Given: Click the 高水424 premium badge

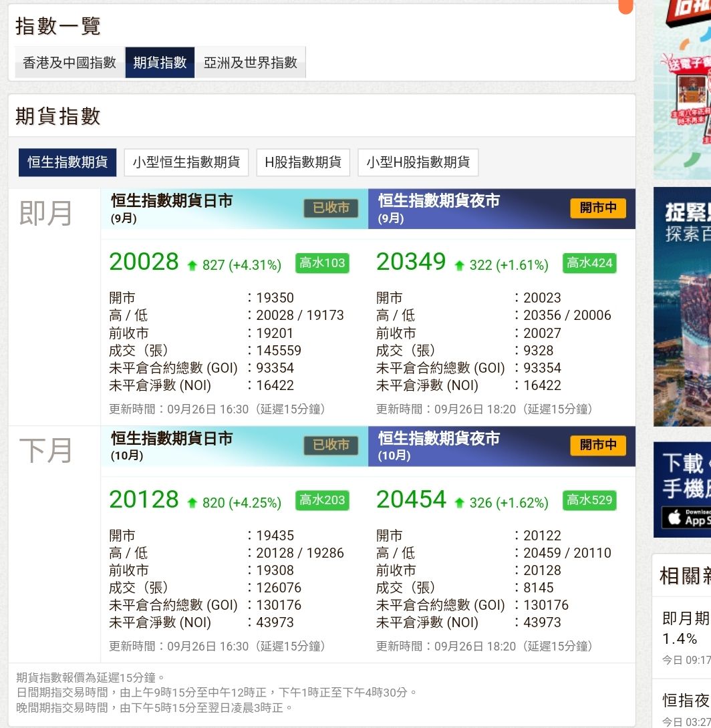Looking at the screenshot, I should [x=589, y=263].
